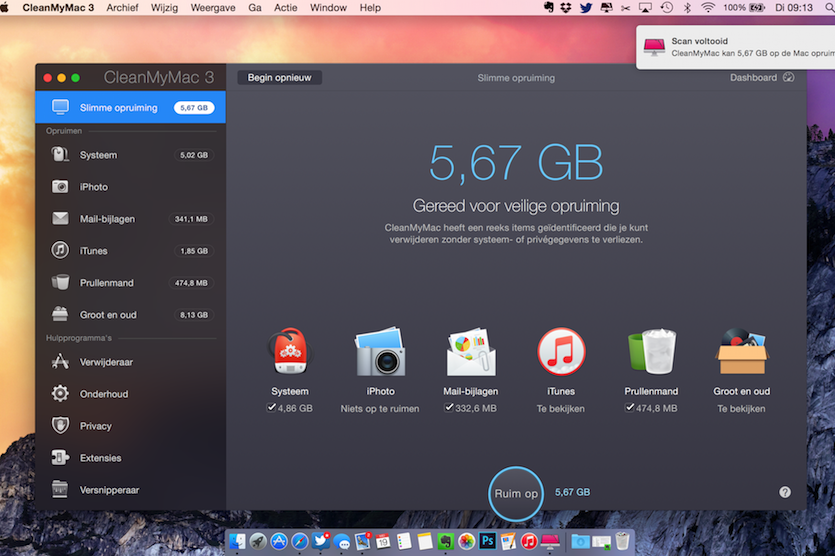Click the large iPhoto camera icon
The height and width of the screenshot is (556, 835).
pos(380,351)
